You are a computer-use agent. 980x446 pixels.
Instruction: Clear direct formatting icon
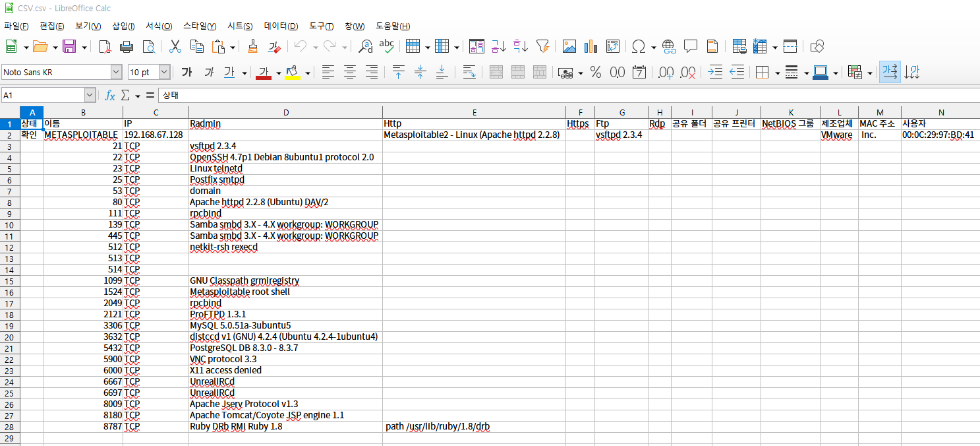274,46
